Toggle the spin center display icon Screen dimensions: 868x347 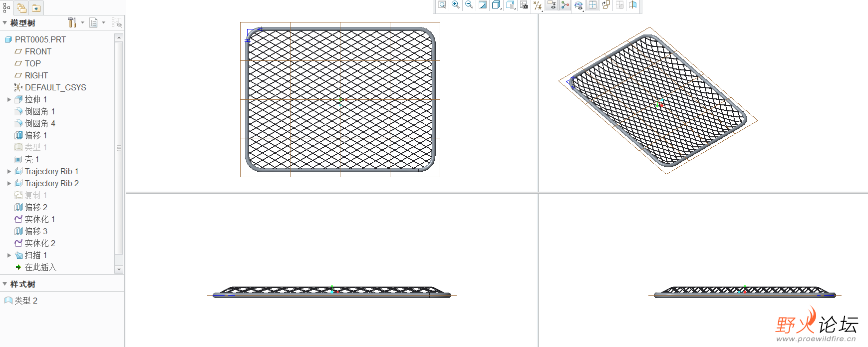[565, 5]
